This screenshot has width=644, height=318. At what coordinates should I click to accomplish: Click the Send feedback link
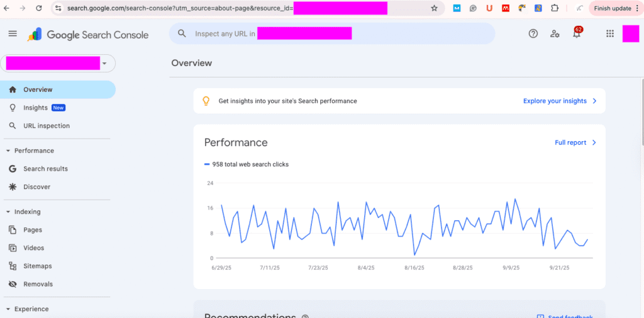click(x=570, y=317)
